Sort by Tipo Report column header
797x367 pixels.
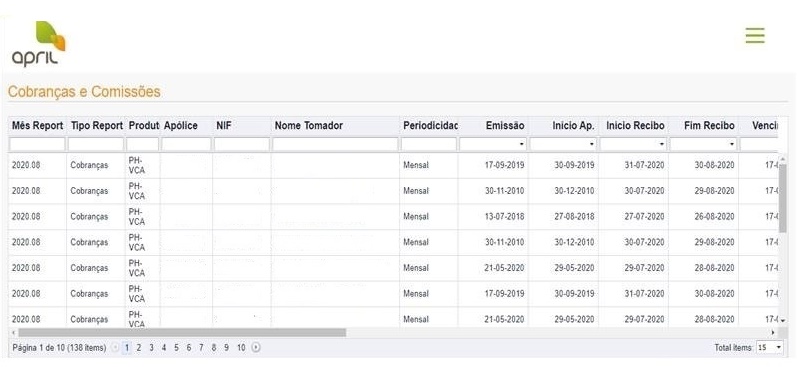97,126
